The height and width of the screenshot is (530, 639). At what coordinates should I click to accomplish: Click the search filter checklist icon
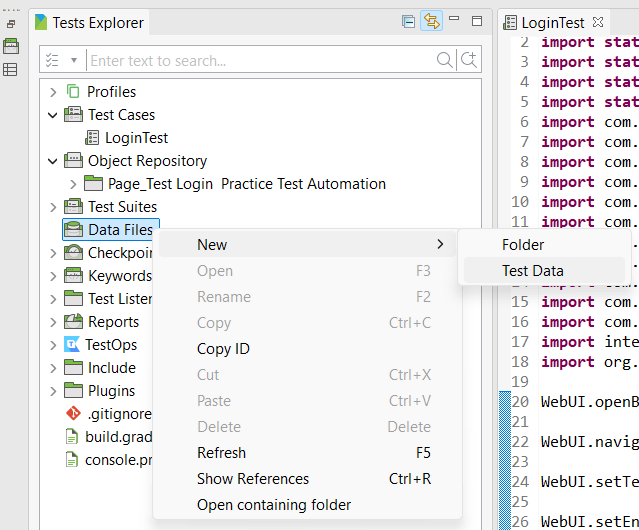[x=52, y=60]
